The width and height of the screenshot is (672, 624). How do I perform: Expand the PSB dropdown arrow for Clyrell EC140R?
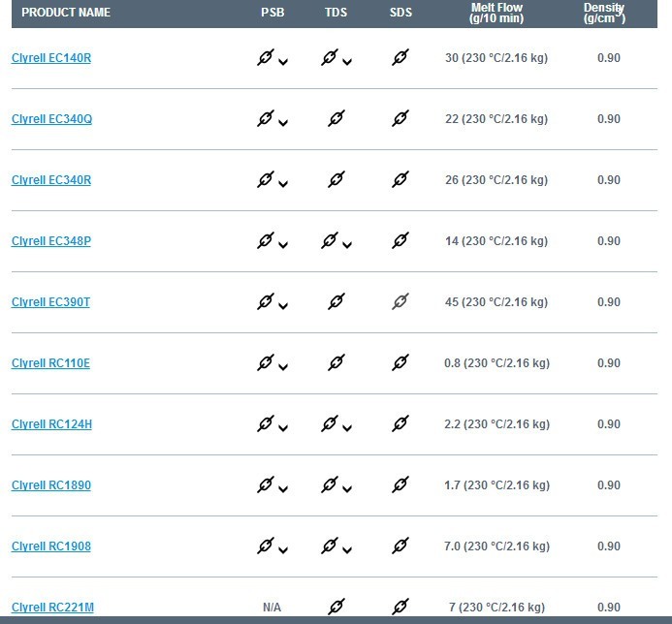coord(283,62)
